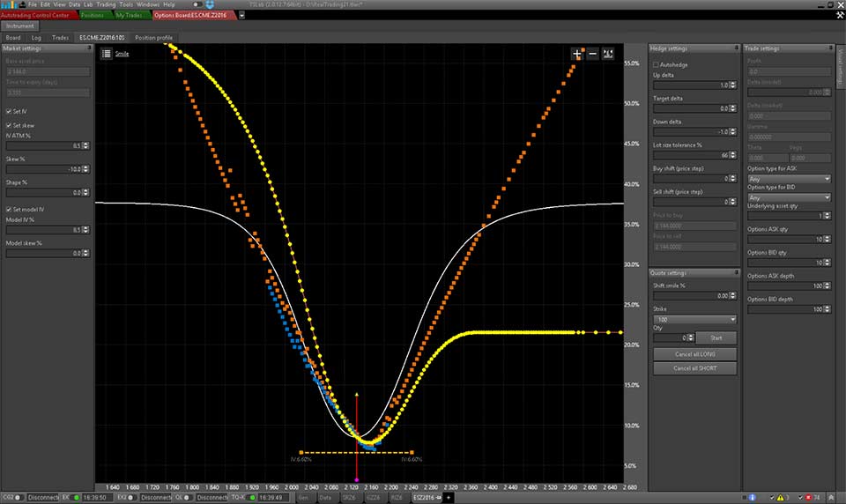Click the Smile link label
The width and height of the screenshot is (846, 504).
[122, 54]
